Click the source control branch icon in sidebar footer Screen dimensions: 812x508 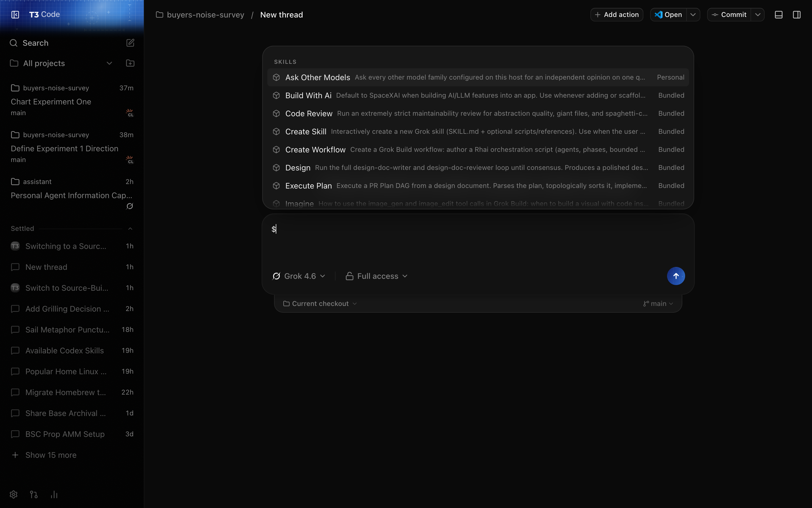click(34, 494)
